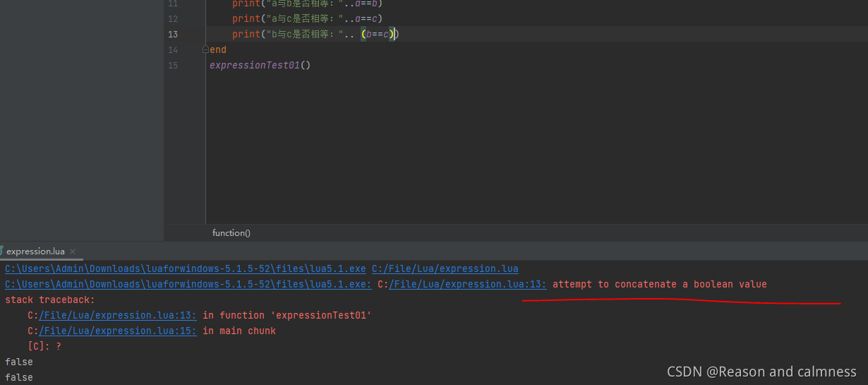Close the expression.lua run tab
Viewport: 868px width, 385px height.
tap(73, 251)
